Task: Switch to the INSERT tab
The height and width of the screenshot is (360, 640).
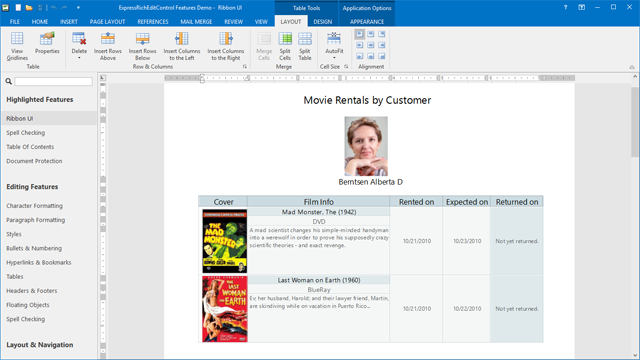Action: coord(69,22)
